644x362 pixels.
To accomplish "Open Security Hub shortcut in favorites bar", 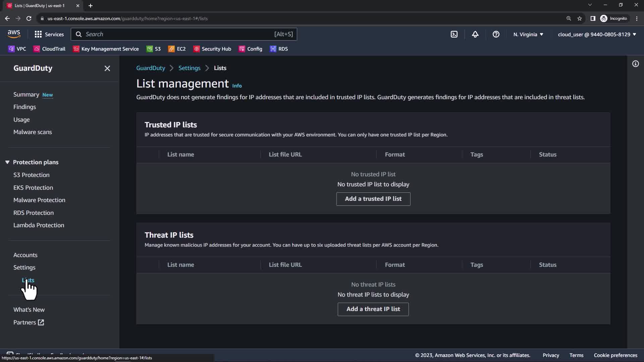I will [x=212, y=49].
